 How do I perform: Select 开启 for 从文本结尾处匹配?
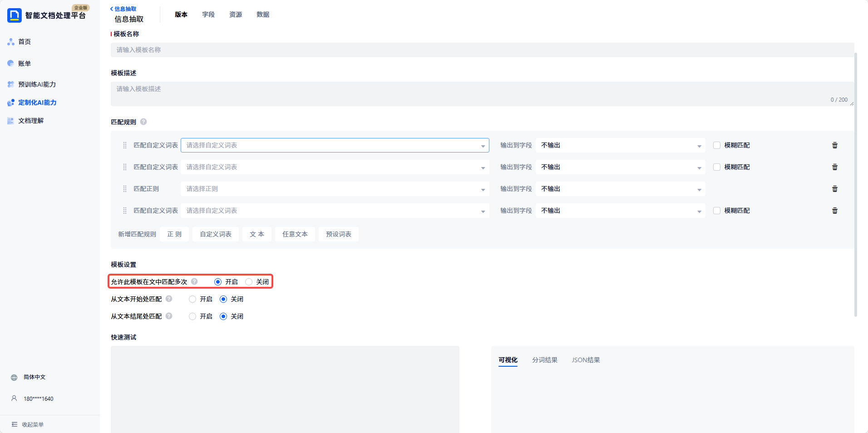[x=192, y=316]
